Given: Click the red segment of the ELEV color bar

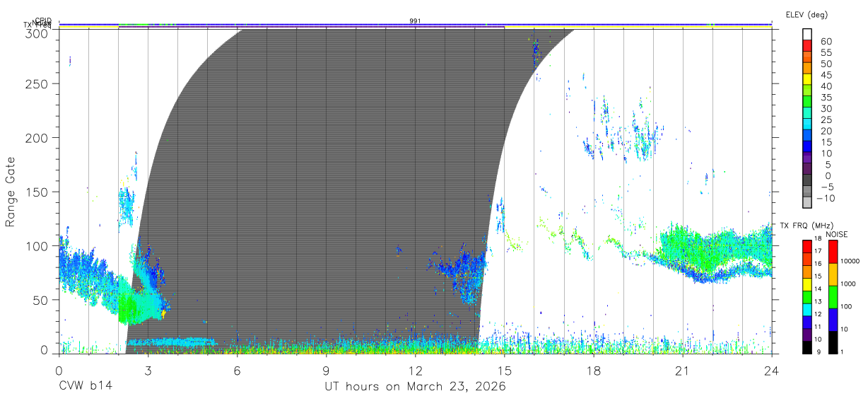Looking at the screenshot, I should (807, 46).
